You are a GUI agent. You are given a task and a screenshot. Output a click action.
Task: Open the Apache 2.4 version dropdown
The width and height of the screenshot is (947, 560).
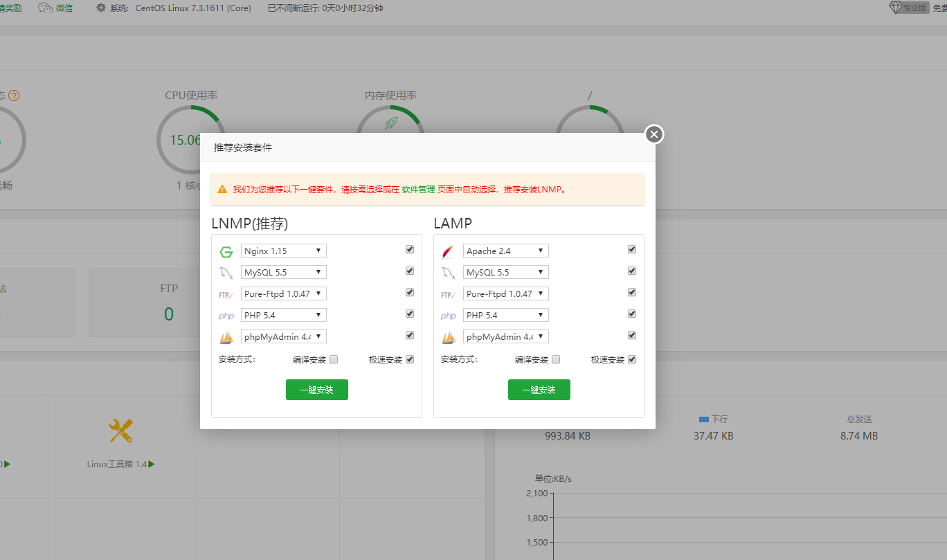(x=506, y=251)
